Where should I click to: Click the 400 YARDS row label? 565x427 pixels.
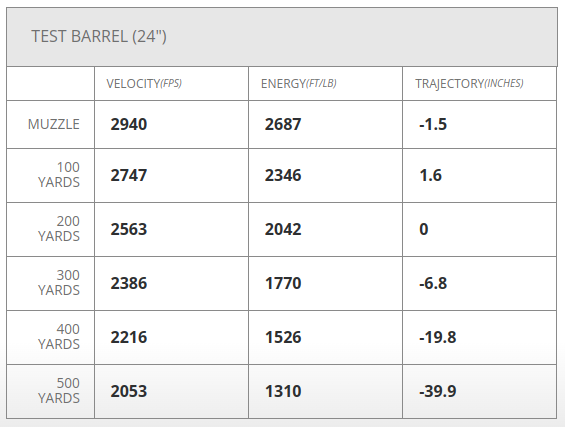pyautogui.click(x=59, y=337)
